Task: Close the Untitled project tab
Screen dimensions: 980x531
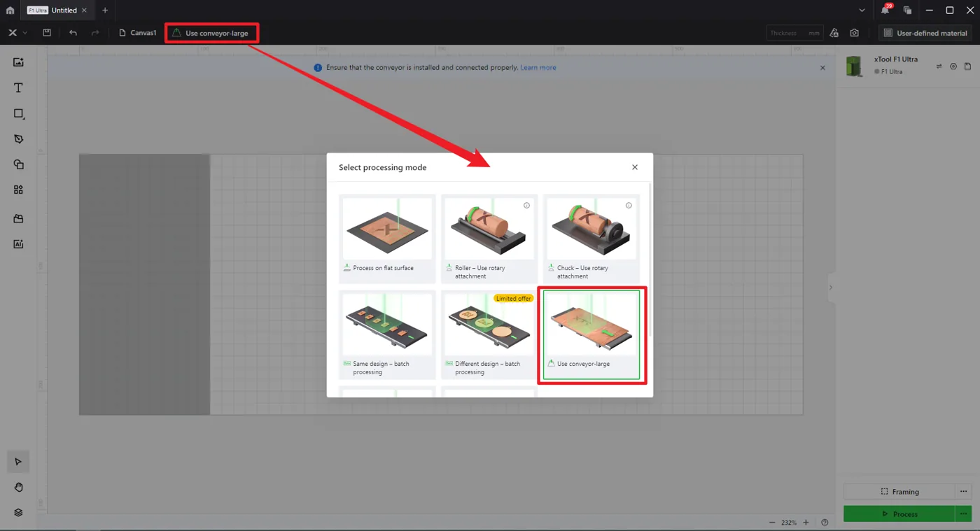Action: pyautogui.click(x=84, y=10)
